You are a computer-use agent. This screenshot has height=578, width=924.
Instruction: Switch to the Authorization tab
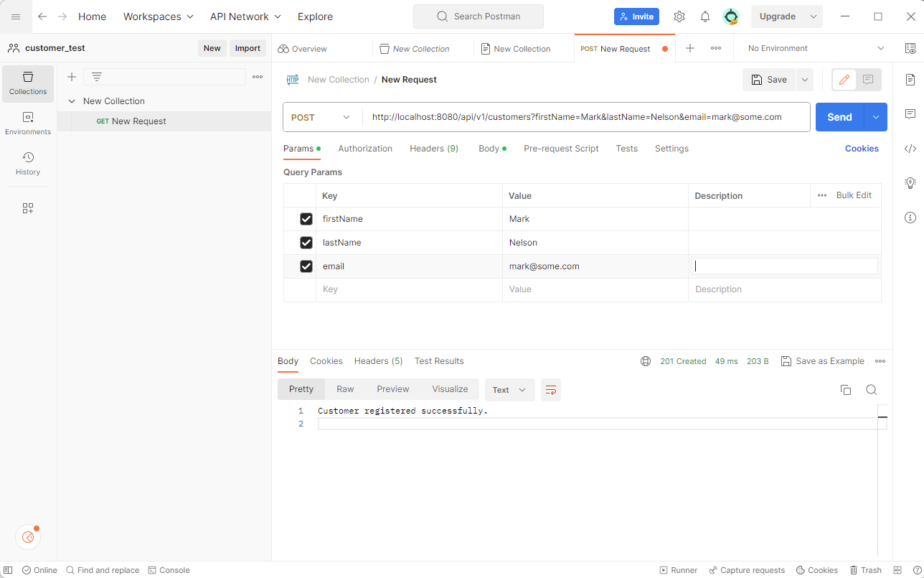tap(365, 149)
